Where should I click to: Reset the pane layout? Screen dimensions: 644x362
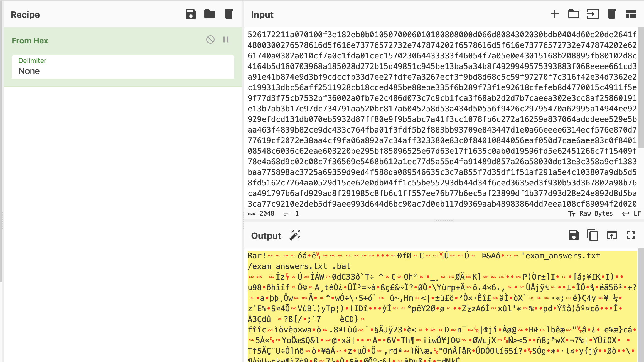pos(631,14)
